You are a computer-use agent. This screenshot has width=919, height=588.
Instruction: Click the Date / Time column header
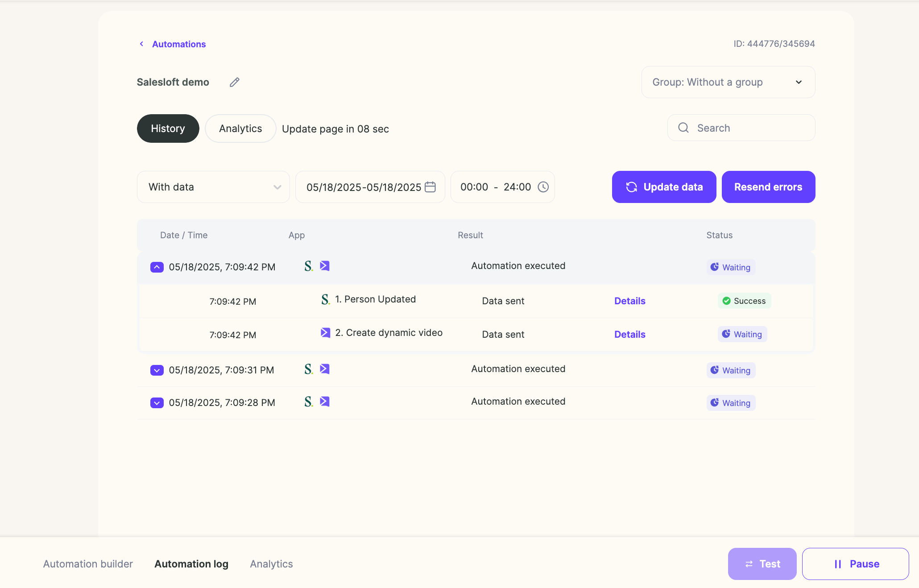coord(184,235)
